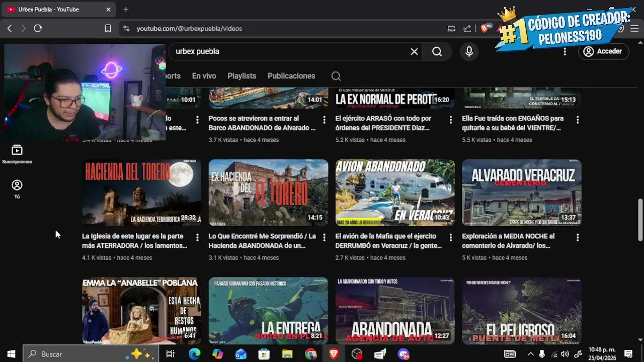Screen dimensions: 644x362
Task: Open options for El avión de la Mafia video
Action: click(x=451, y=237)
